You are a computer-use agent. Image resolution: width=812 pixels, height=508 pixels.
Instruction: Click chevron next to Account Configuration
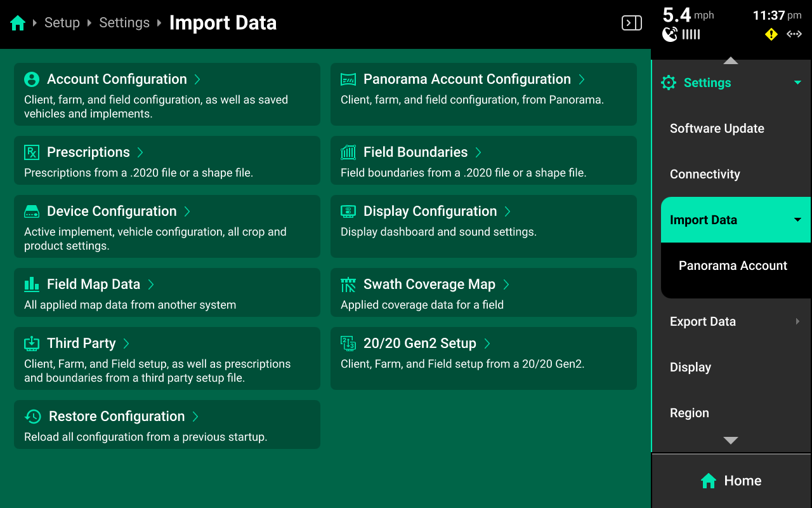(x=197, y=79)
